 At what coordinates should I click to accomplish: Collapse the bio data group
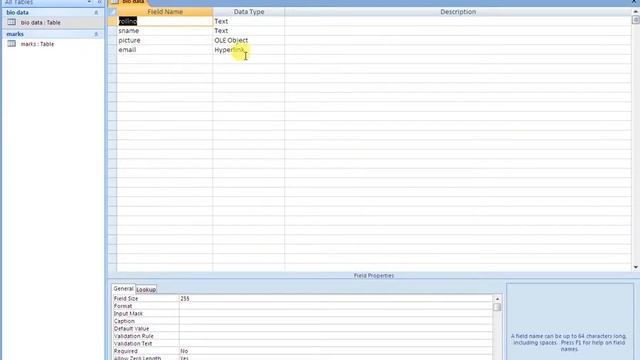(x=96, y=13)
